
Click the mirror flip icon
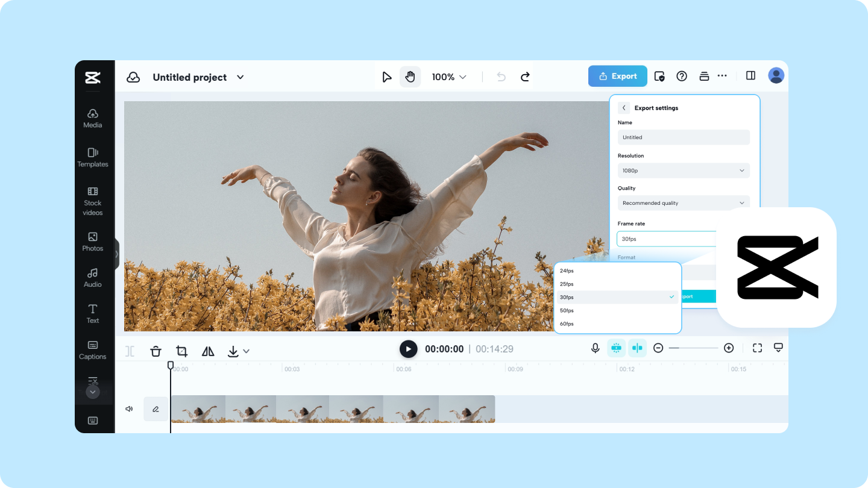208,351
